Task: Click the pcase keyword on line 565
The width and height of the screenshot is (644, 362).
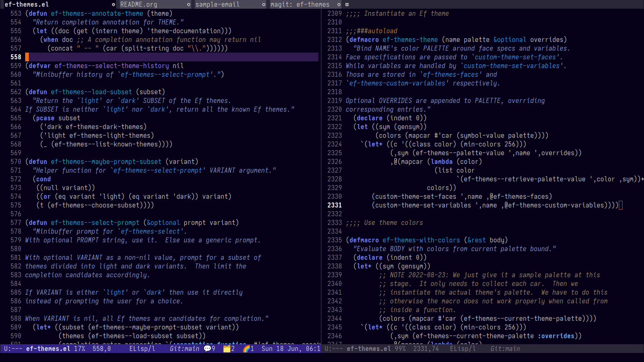Action: tap(45, 118)
